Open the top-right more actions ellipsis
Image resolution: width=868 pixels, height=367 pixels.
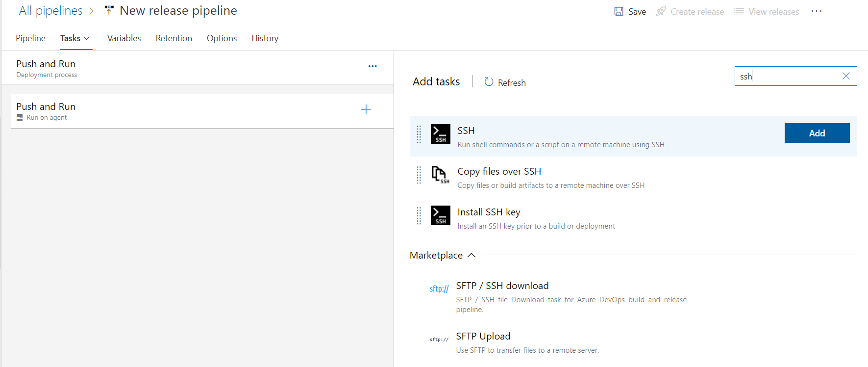[x=816, y=11]
